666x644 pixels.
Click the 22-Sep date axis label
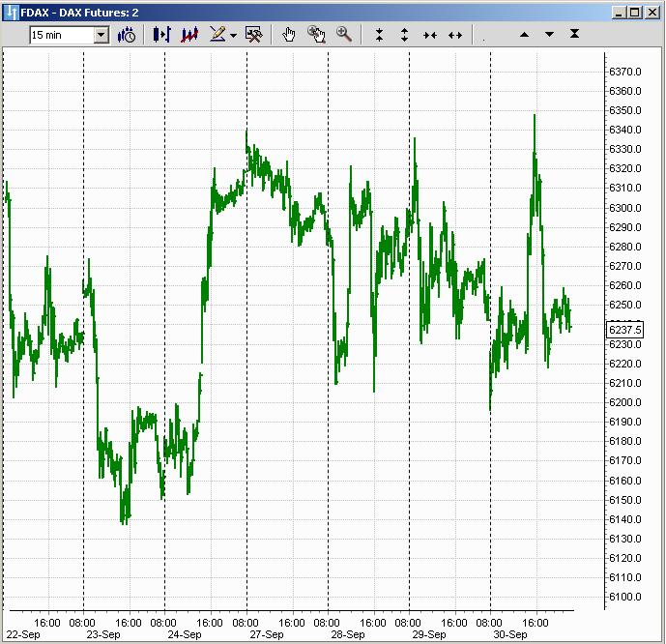pos(23,634)
